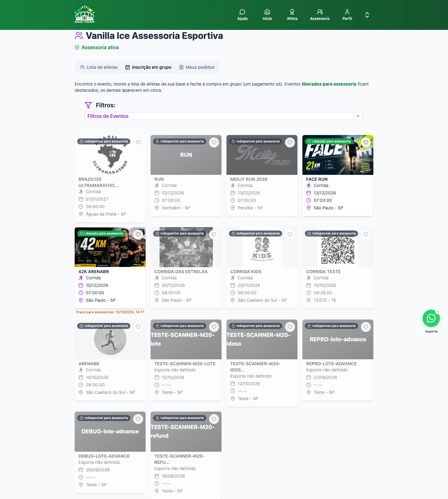Click the Liberado para assessoria badge on FACE RUN

click(329, 141)
